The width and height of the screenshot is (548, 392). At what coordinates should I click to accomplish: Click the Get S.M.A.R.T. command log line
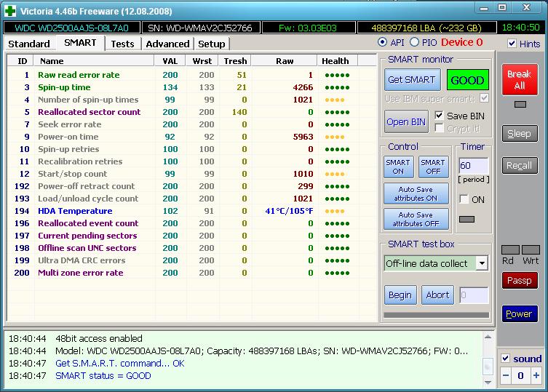tap(120, 364)
